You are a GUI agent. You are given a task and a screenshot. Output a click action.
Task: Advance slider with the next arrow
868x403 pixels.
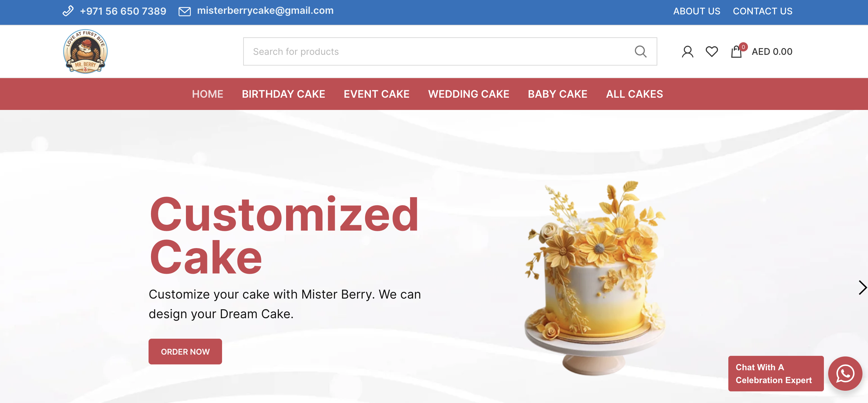[x=862, y=288]
